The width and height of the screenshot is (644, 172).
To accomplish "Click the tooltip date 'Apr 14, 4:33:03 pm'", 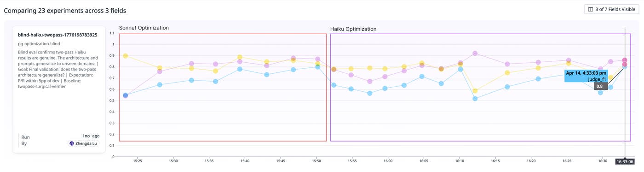I will coord(586,73).
